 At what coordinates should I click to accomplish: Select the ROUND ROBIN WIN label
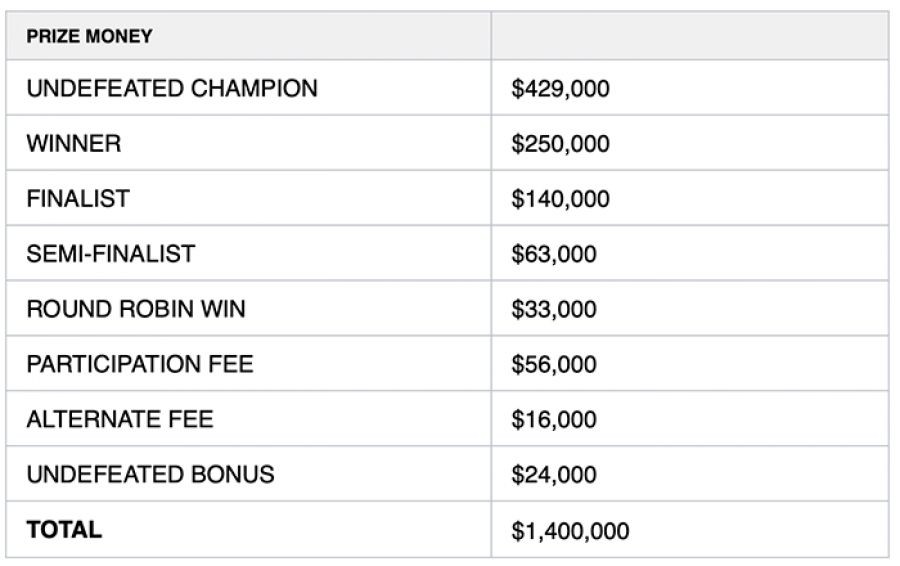click(x=136, y=308)
